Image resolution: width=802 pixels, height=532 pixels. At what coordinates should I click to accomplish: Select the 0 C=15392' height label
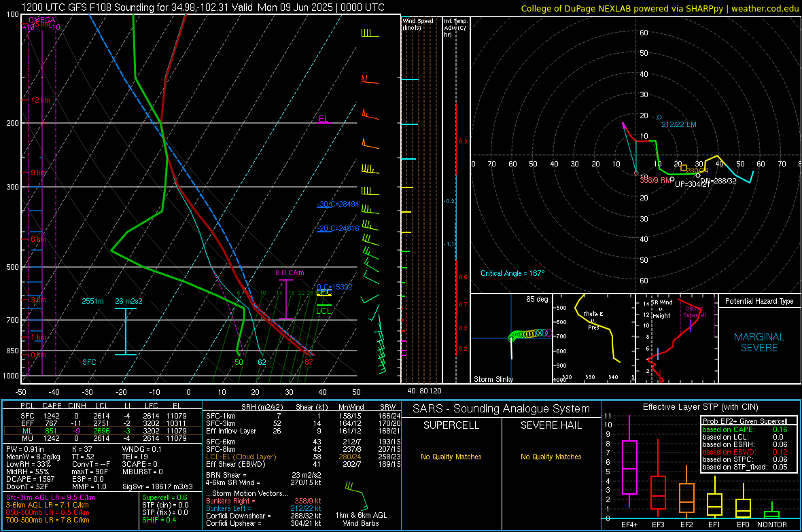(335, 287)
